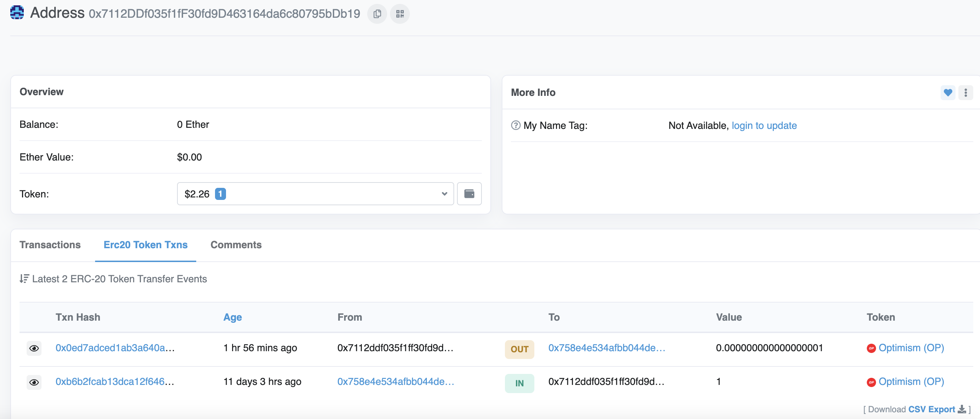Click the Overview panel heading

tap(42, 92)
